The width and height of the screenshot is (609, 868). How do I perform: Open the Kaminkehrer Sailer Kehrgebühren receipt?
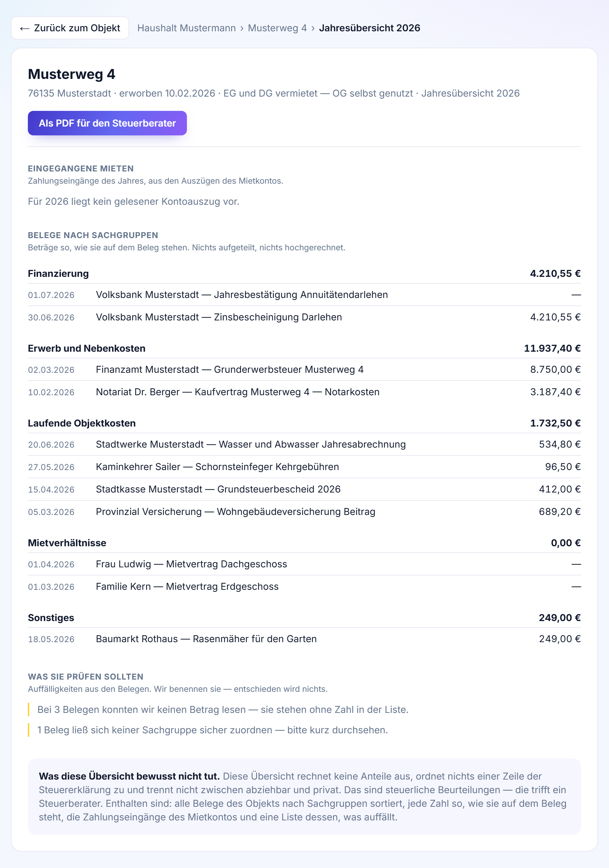tap(304, 467)
